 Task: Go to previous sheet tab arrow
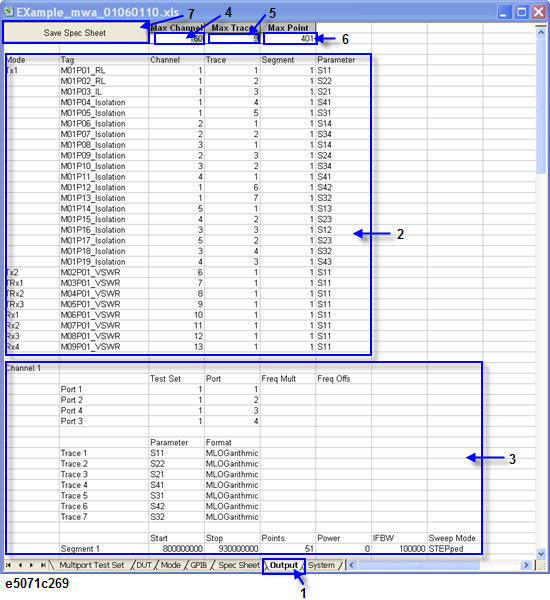(20, 565)
